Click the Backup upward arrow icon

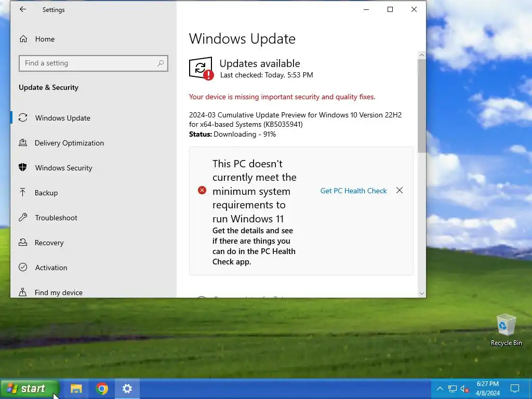click(23, 192)
